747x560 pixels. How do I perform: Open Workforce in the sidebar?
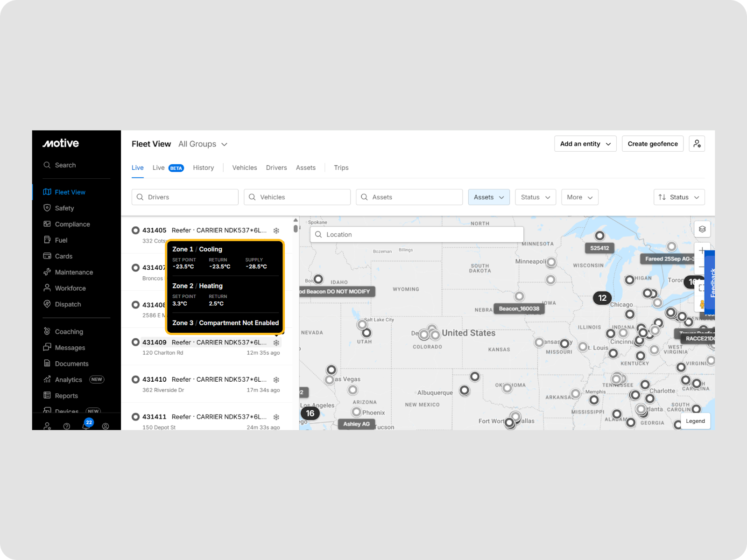tap(70, 288)
